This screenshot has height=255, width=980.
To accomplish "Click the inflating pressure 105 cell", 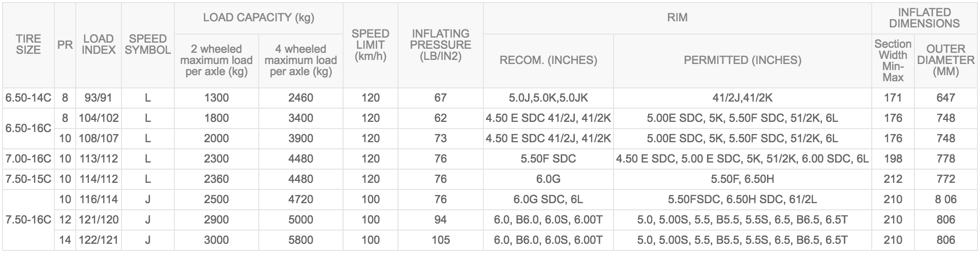I will [440, 240].
